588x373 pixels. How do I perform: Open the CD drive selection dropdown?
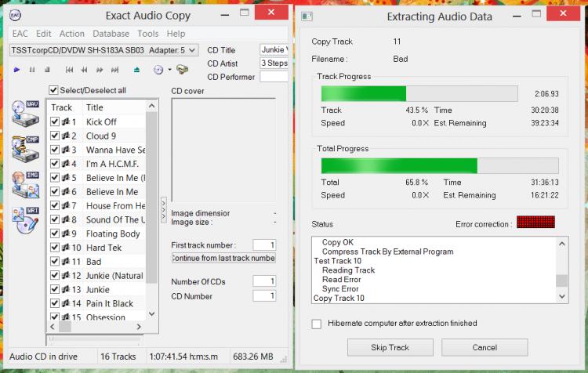click(192, 50)
